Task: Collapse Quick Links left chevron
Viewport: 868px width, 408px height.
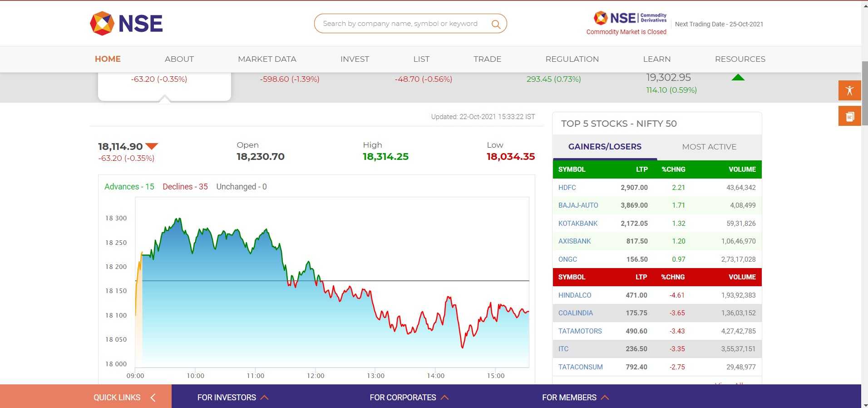Action: pos(153,398)
